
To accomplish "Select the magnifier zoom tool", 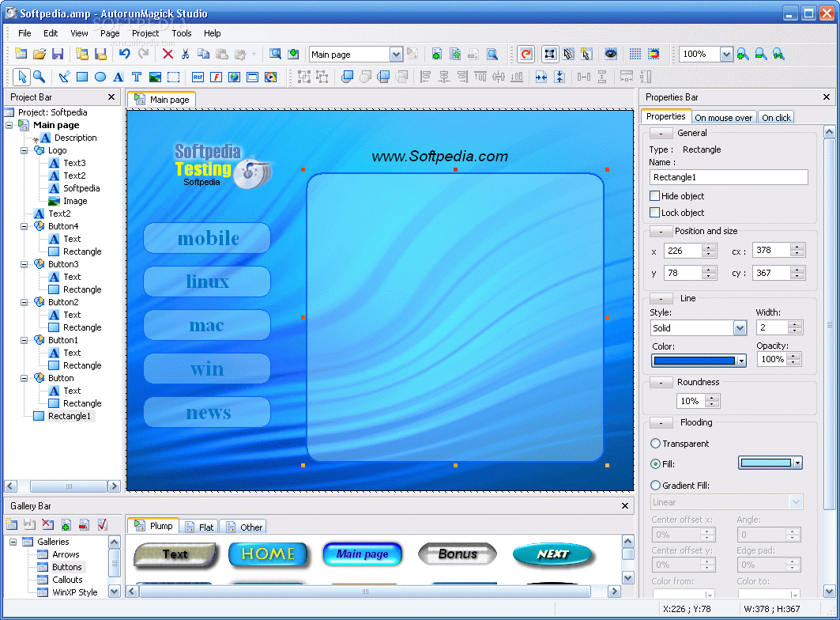I will [39, 77].
